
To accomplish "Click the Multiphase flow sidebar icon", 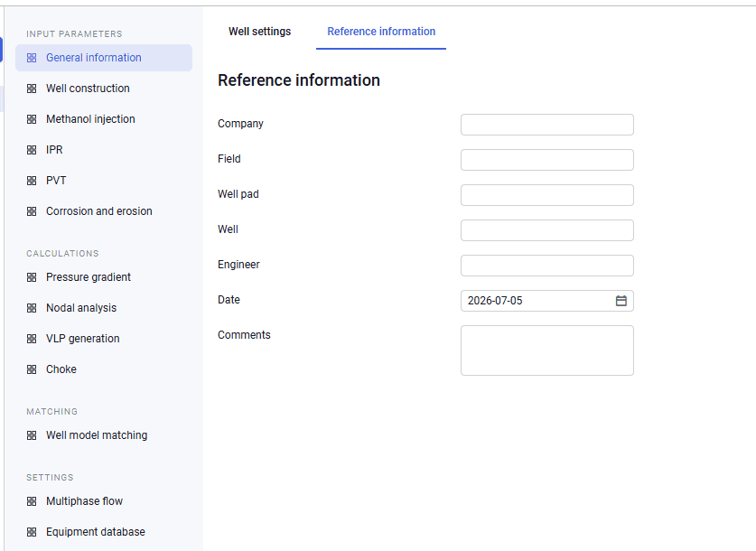I will (x=32, y=501).
